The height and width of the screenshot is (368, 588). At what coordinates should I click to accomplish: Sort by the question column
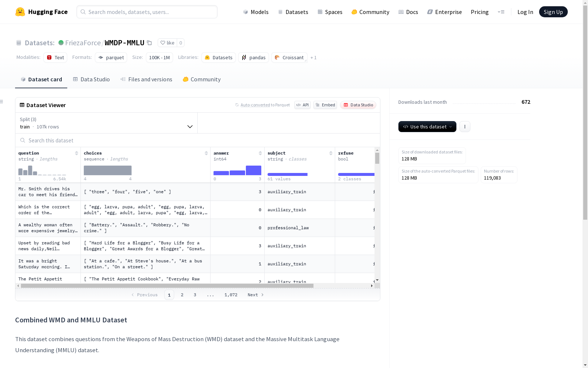(x=76, y=153)
